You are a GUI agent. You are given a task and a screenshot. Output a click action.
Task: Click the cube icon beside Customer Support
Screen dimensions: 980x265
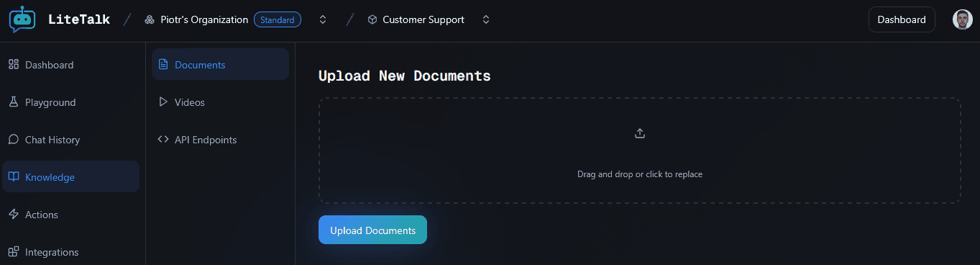coord(372,20)
